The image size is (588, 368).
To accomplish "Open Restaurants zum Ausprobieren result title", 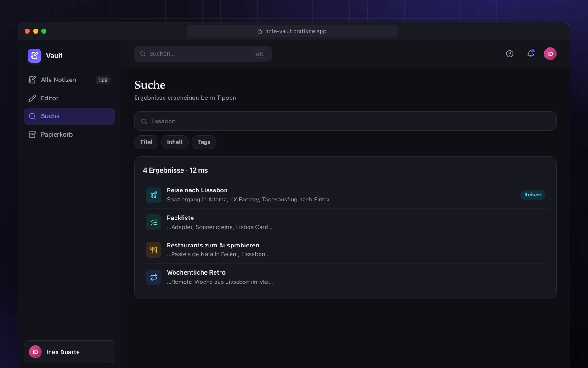I will pos(213,245).
